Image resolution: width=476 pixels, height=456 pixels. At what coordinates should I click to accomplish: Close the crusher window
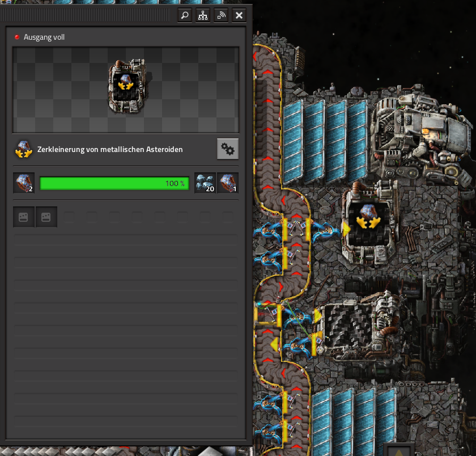(x=239, y=15)
